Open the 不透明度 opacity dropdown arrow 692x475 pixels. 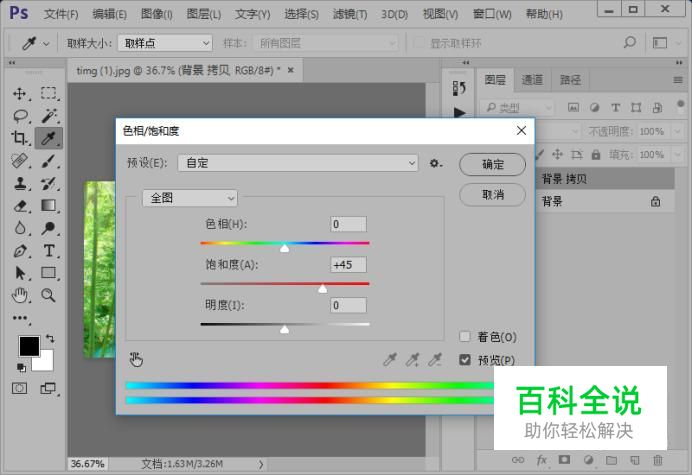[677, 131]
